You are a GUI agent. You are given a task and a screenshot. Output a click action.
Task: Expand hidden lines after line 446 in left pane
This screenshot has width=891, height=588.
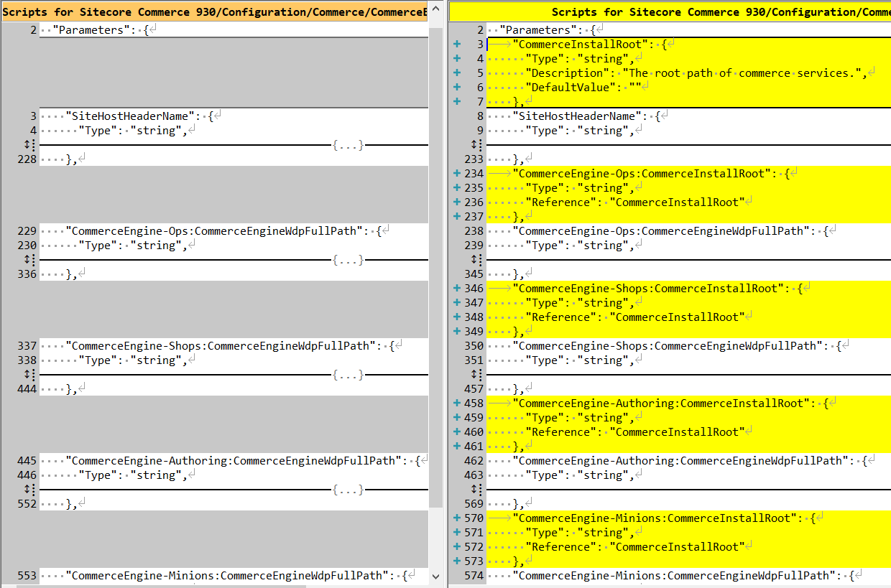coord(29,490)
